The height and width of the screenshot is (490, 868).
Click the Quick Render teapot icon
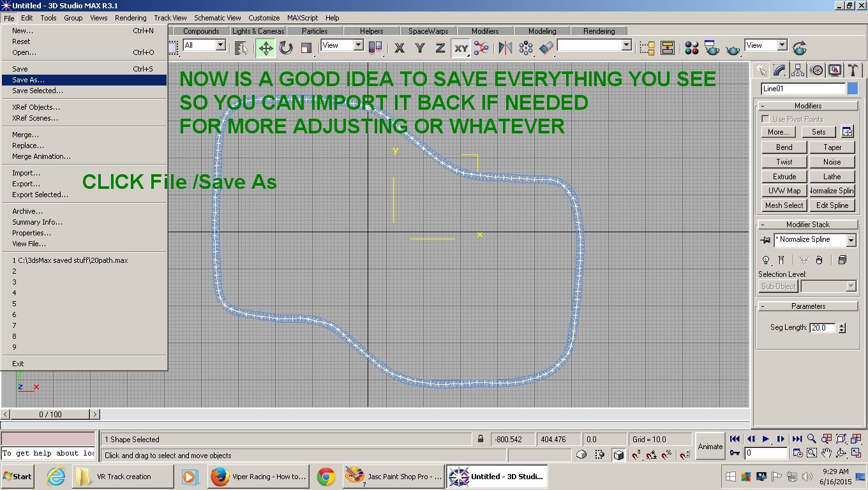pyautogui.click(x=733, y=48)
